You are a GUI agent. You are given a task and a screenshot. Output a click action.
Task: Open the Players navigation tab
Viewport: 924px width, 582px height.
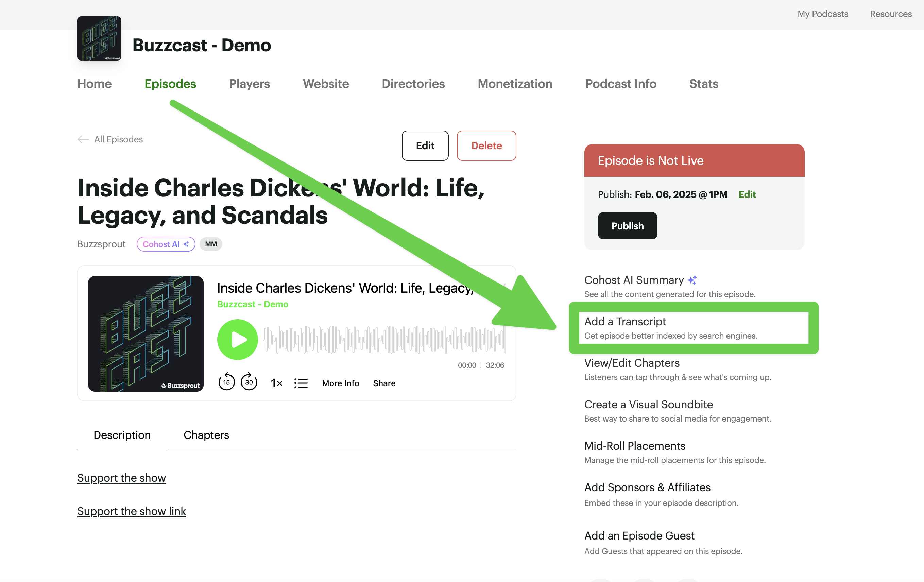tap(250, 84)
